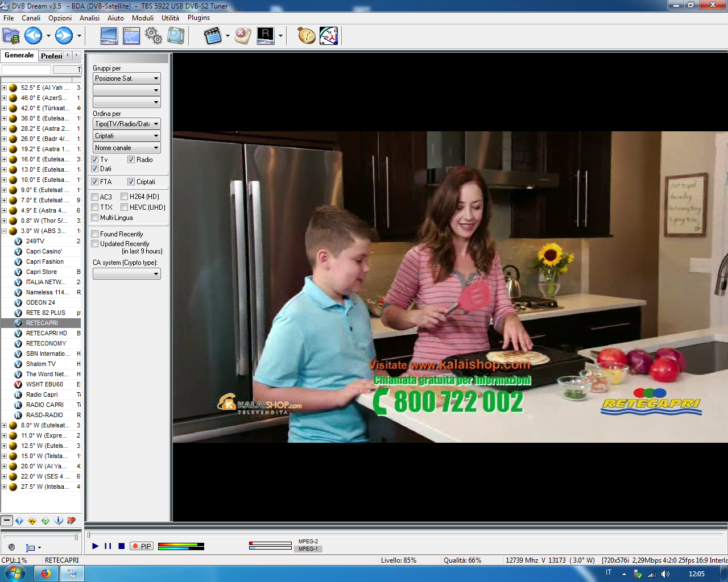This screenshot has height=582, width=728.
Task: Stop the video playback
Action: click(x=121, y=546)
